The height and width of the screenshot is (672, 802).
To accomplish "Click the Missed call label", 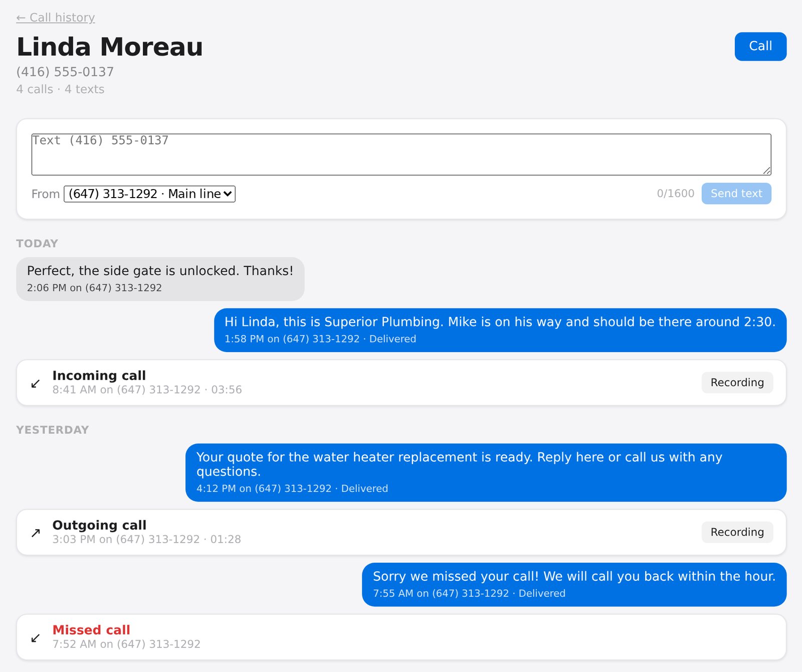I will pos(91,630).
